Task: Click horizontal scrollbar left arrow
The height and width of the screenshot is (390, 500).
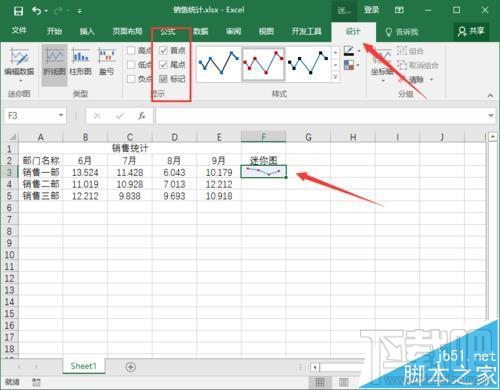Action: 315,367
